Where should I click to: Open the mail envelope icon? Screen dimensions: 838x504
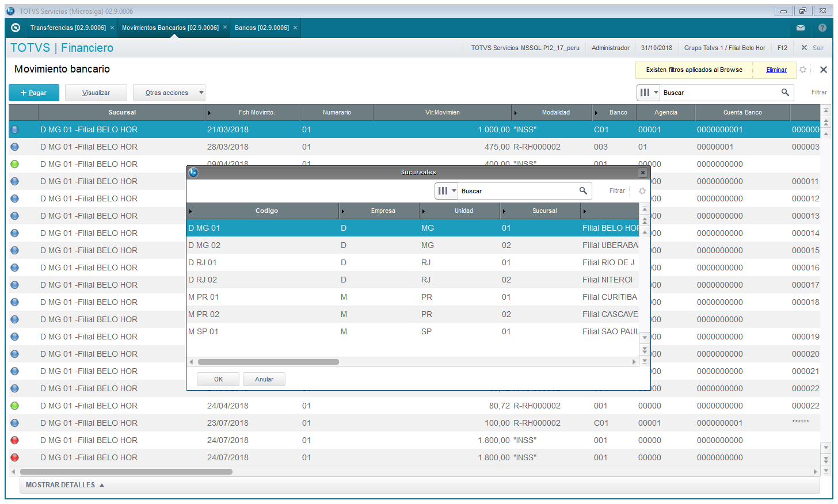(801, 28)
